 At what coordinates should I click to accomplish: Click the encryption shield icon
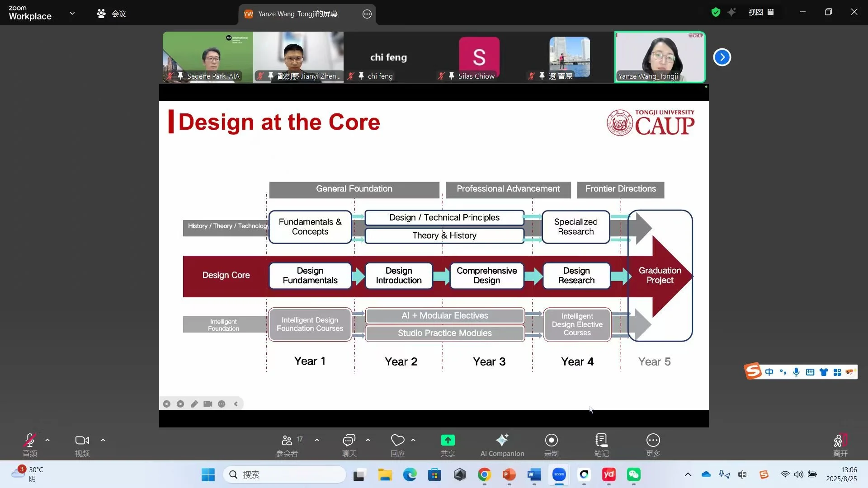(716, 12)
